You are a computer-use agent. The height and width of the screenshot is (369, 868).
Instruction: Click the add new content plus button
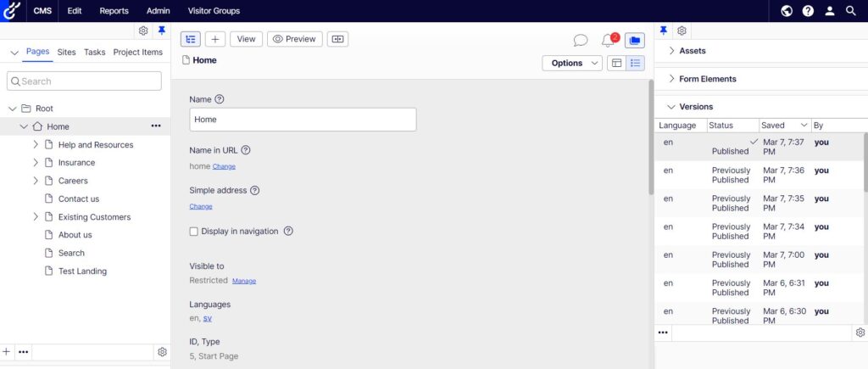pyautogui.click(x=215, y=39)
